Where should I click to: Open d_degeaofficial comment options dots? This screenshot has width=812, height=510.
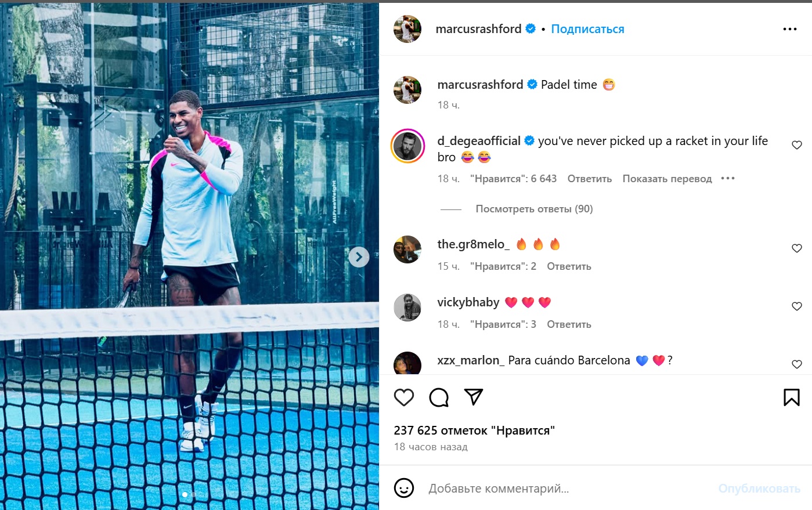(728, 178)
